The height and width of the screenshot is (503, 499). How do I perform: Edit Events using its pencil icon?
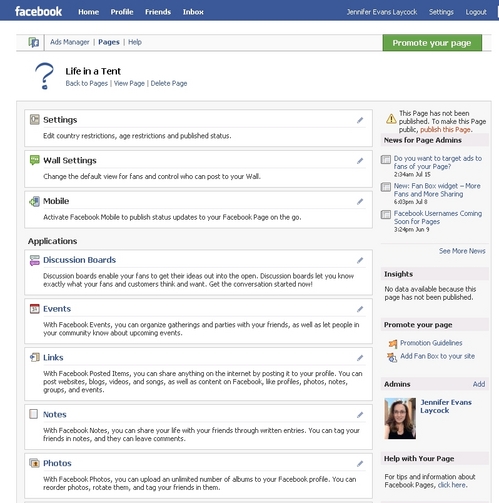(360, 309)
